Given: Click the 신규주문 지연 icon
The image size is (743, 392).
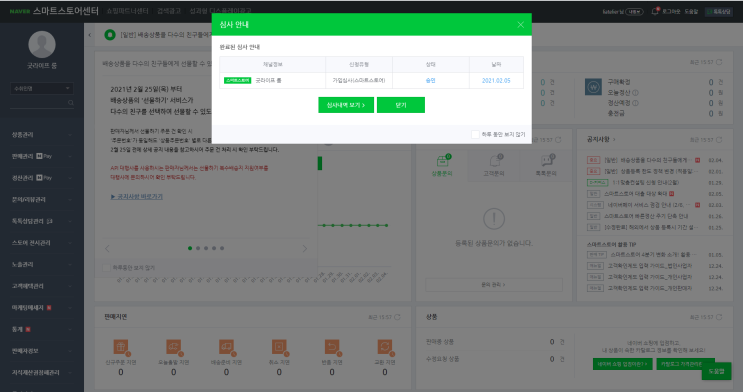Looking at the screenshot, I should point(121,347).
